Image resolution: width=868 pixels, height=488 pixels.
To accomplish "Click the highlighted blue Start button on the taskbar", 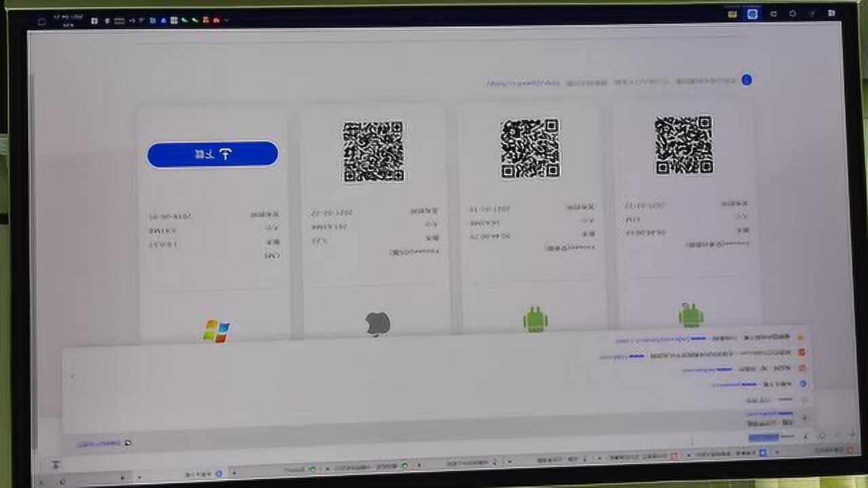I will point(752,14).
